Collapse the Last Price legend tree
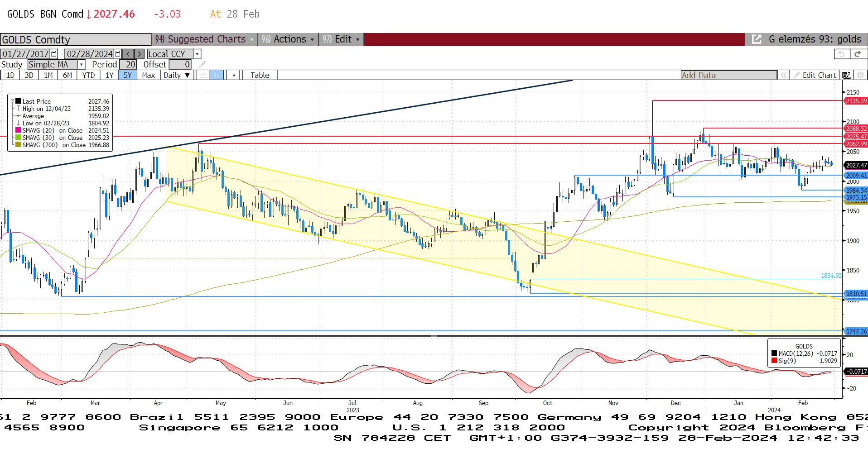Image resolution: width=868 pixels, height=463 pixels. pos(12,101)
